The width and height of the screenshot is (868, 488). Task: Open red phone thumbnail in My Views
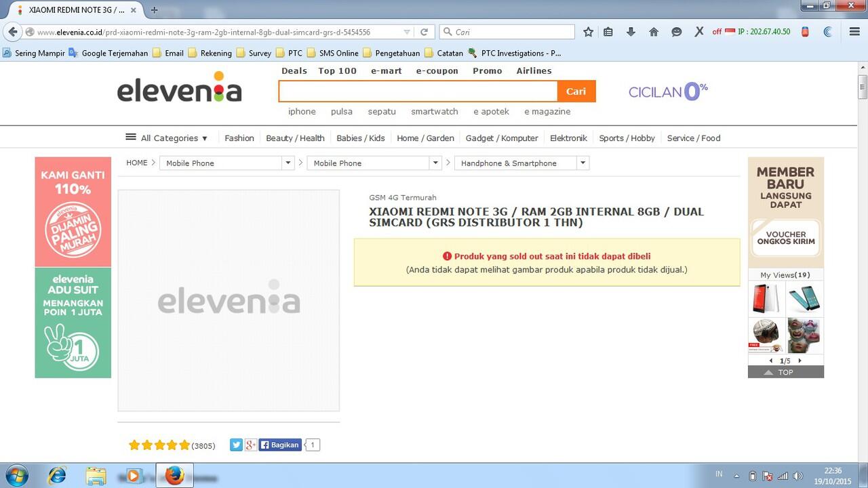(766, 298)
